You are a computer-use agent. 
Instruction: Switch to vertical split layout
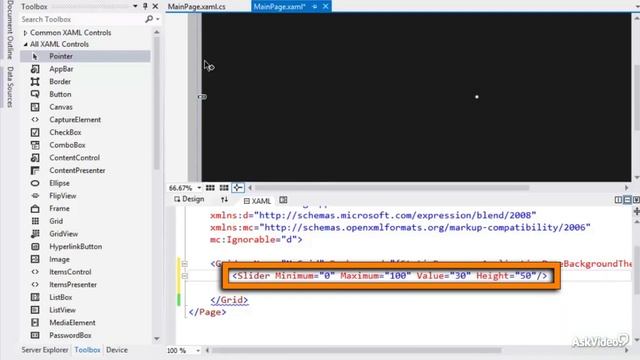tap(618, 200)
